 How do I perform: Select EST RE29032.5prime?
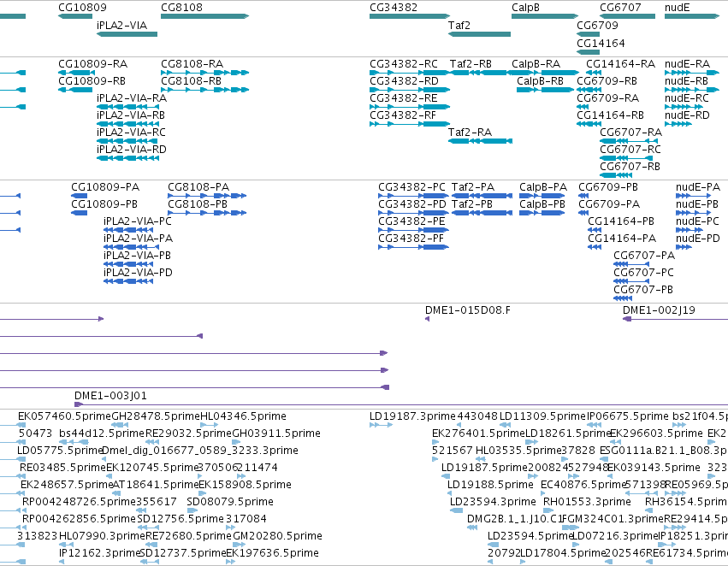tap(151, 442)
